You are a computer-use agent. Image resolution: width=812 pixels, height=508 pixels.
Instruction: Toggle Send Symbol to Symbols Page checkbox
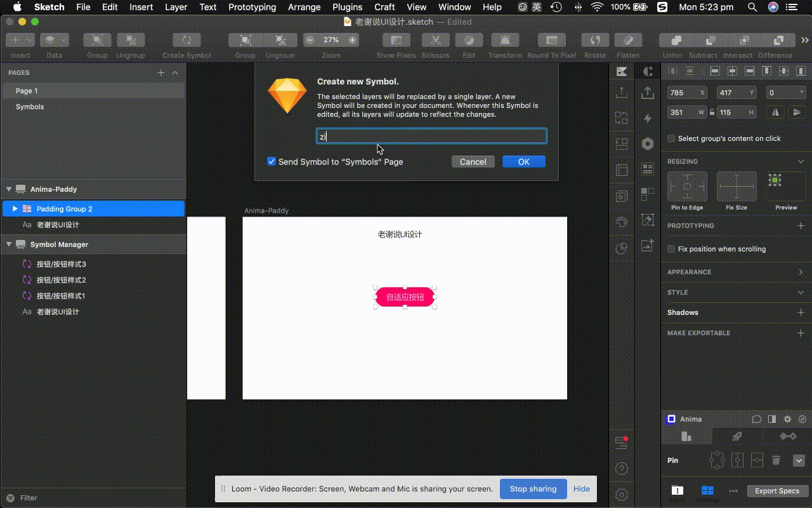coord(272,161)
